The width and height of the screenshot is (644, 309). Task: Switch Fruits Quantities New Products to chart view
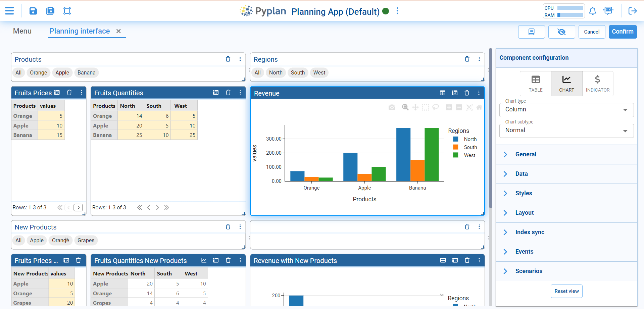point(204,260)
